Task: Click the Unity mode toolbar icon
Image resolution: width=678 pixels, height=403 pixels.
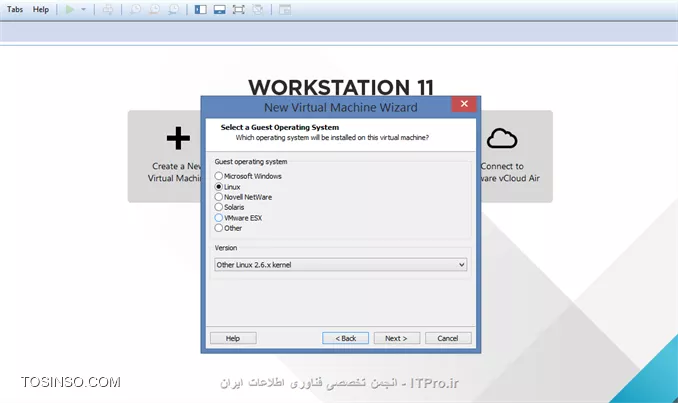Action: pyautogui.click(x=258, y=10)
